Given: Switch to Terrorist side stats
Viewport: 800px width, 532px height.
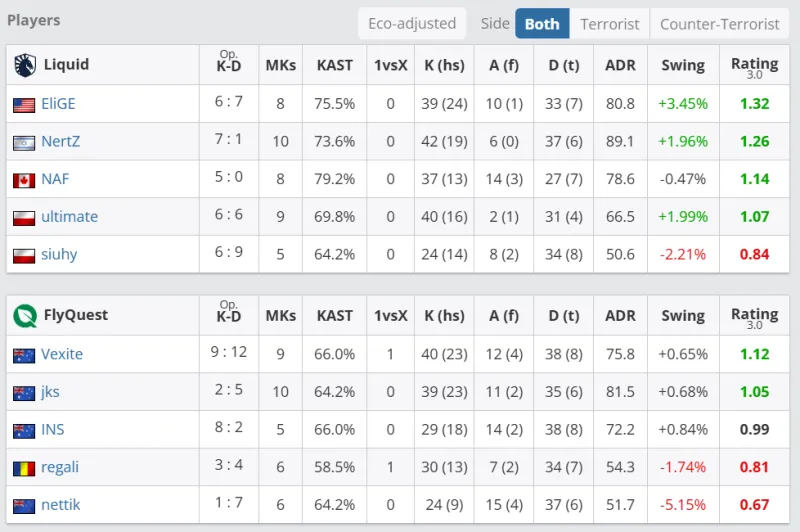Looking at the screenshot, I should [610, 24].
